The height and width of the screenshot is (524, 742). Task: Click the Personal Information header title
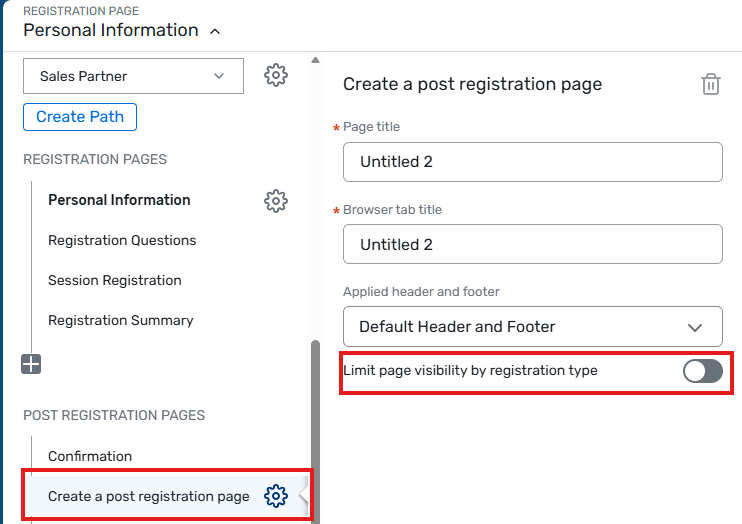tap(111, 30)
